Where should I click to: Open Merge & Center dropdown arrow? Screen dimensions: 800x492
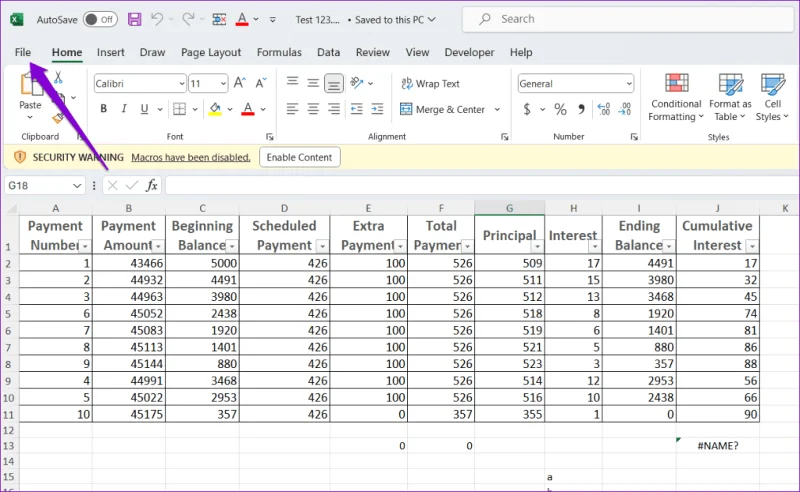497,109
